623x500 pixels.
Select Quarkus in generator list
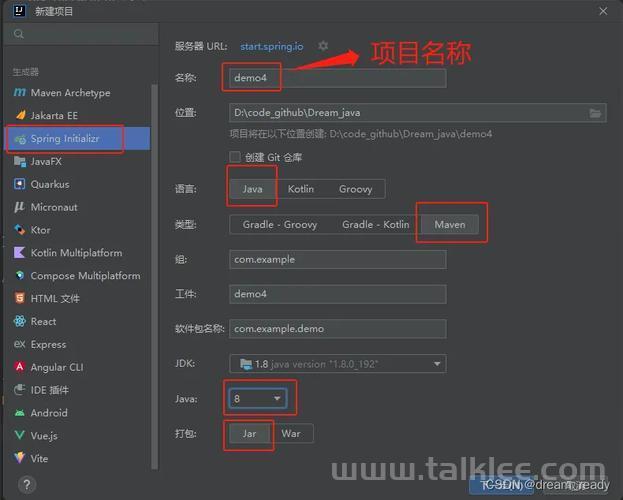click(78, 184)
